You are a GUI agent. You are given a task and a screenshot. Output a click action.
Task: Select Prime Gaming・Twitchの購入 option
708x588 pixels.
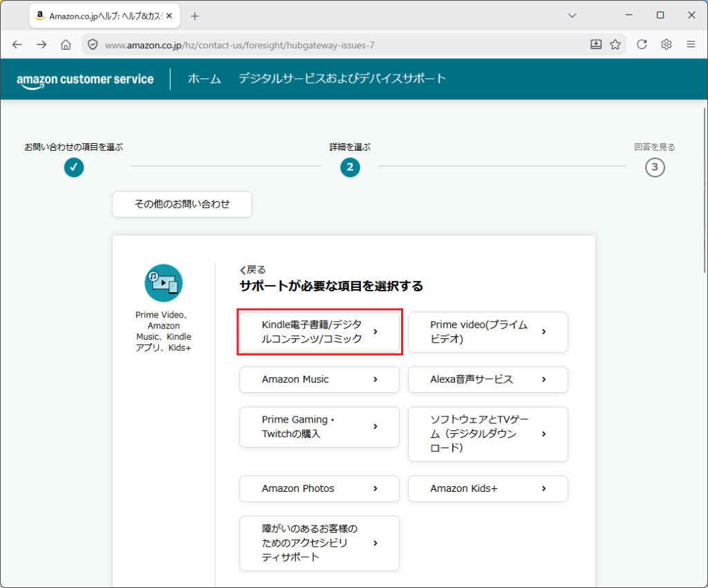[319, 427]
